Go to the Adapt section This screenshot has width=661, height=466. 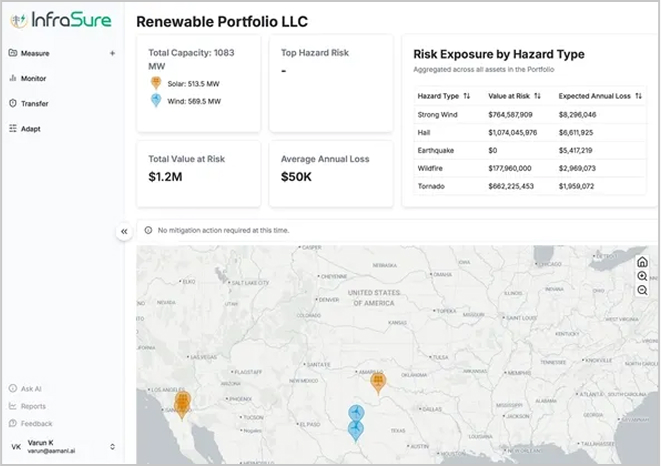click(30, 129)
